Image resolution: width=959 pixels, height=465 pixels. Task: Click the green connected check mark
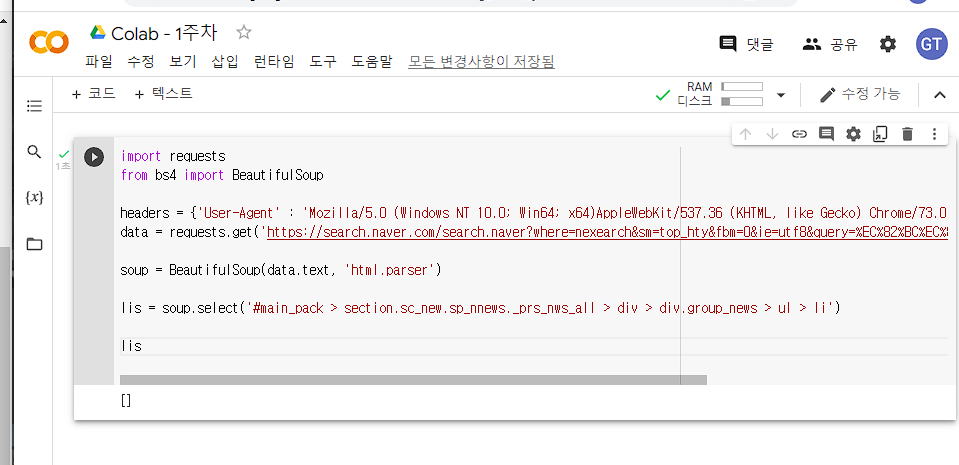(662, 95)
